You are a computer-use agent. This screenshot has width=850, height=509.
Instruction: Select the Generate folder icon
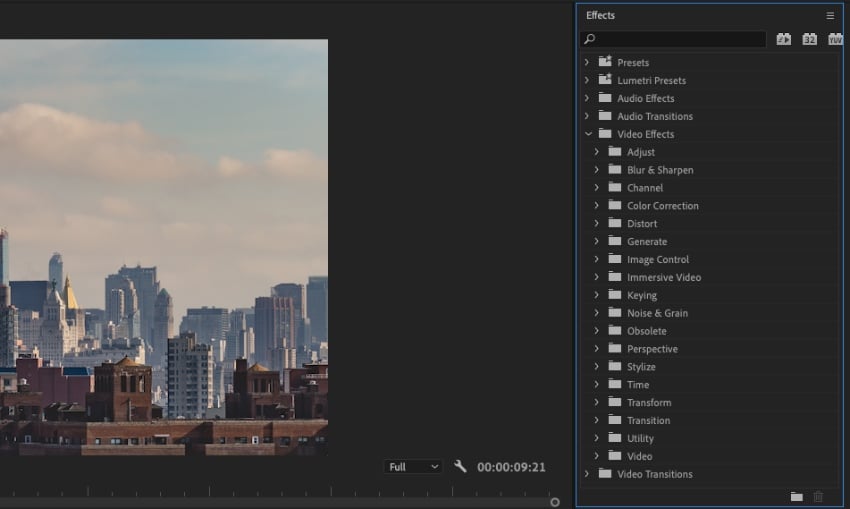click(x=615, y=241)
